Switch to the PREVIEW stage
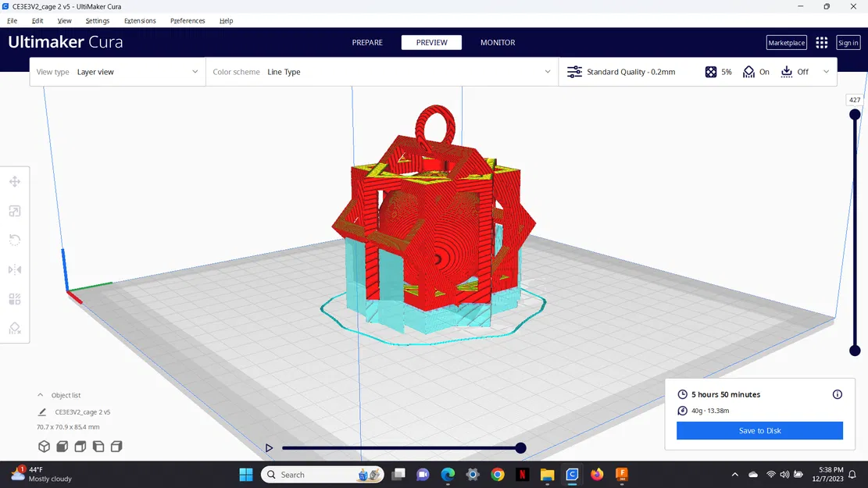 tap(431, 43)
